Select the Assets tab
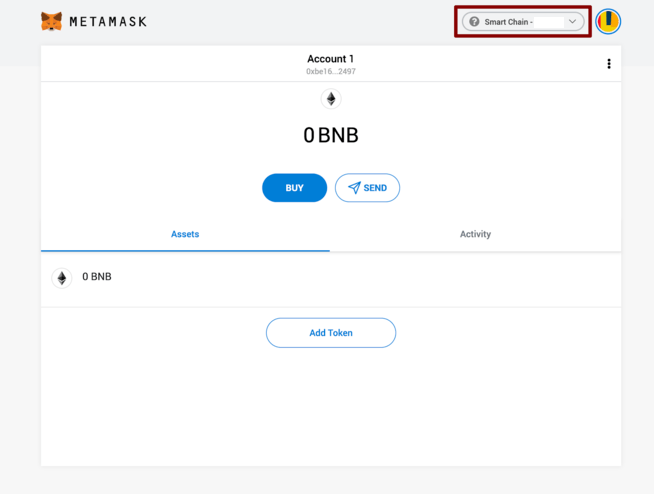This screenshot has width=654, height=495. [185, 234]
